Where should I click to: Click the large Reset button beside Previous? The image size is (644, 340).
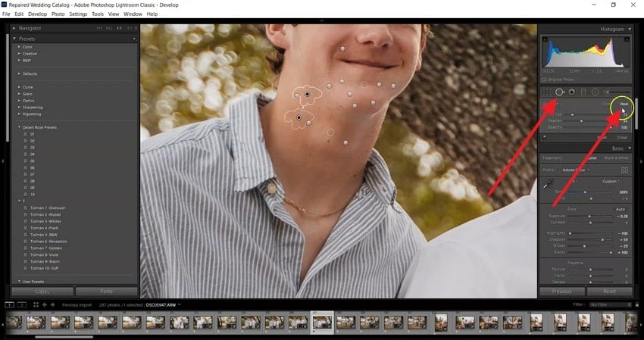(x=609, y=291)
